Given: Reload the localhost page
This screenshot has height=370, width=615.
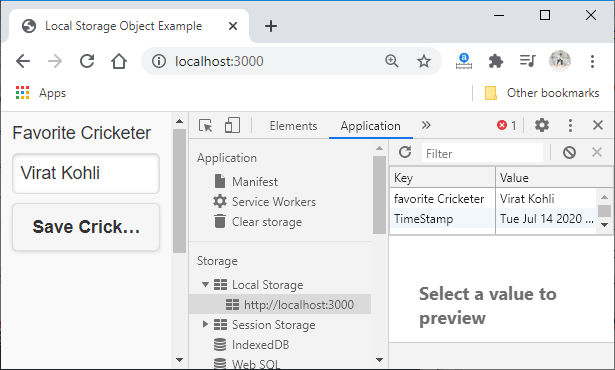Looking at the screenshot, I should (87, 61).
